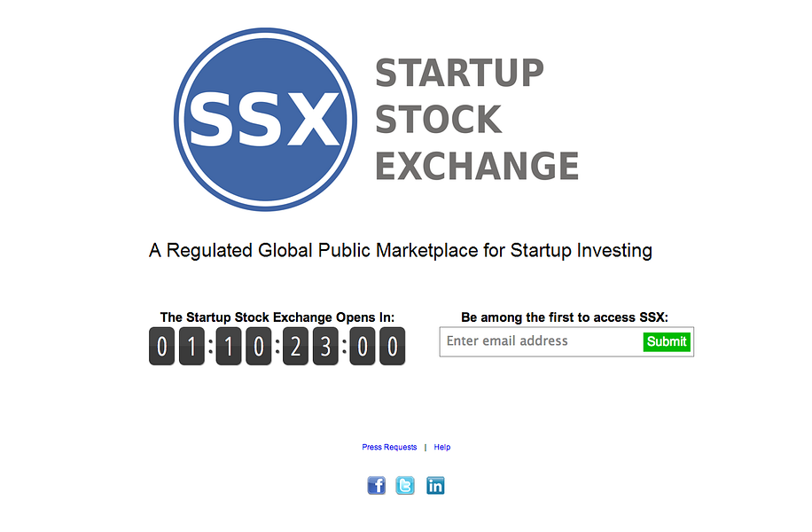
Task: Click the marketplace tagline sentence
Action: (x=400, y=250)
